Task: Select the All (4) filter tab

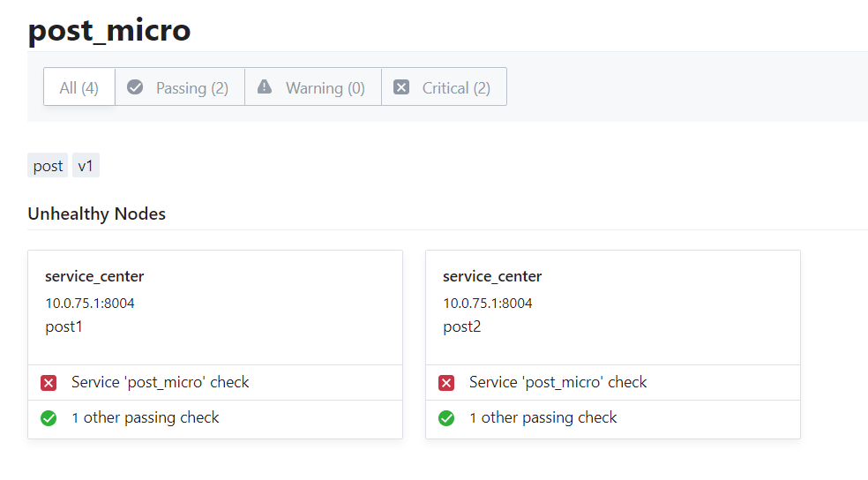Action: point(79,87)
